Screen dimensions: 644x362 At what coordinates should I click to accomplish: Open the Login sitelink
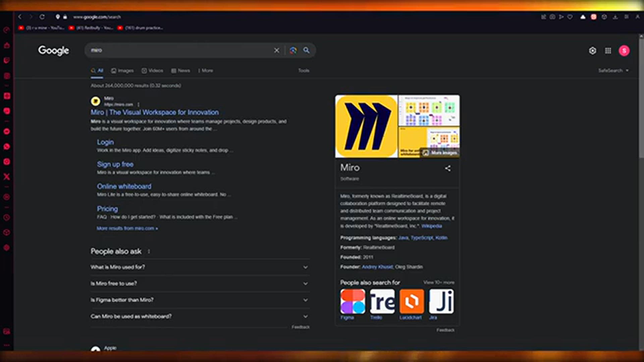click(x=105, y=142)
